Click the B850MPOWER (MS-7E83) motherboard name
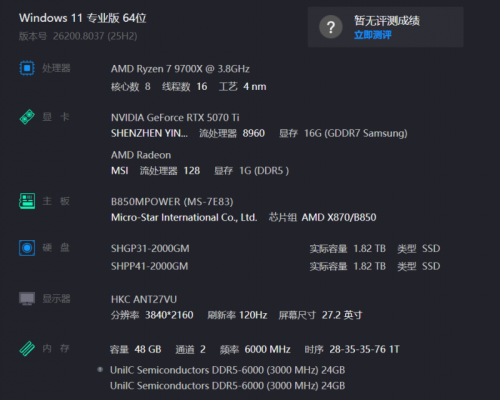The height and width of the screenshot is (400, 500). (172, 202)
